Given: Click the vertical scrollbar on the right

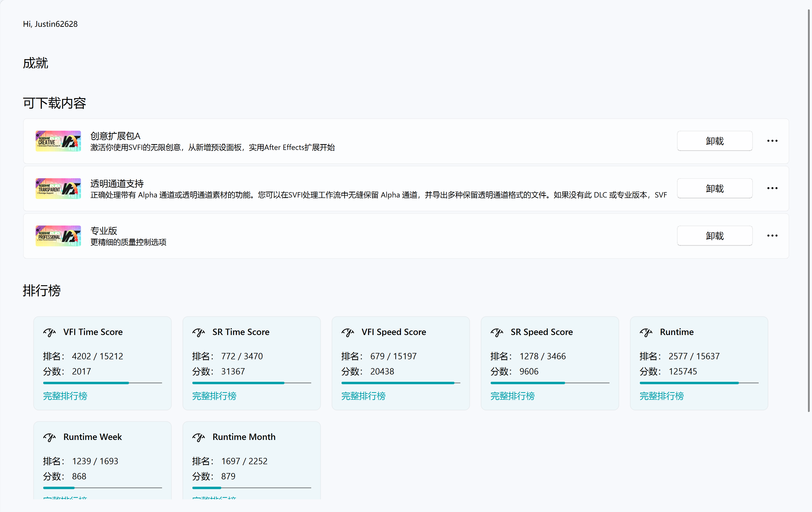Looking at the screenshot, I should click(808, 211).
